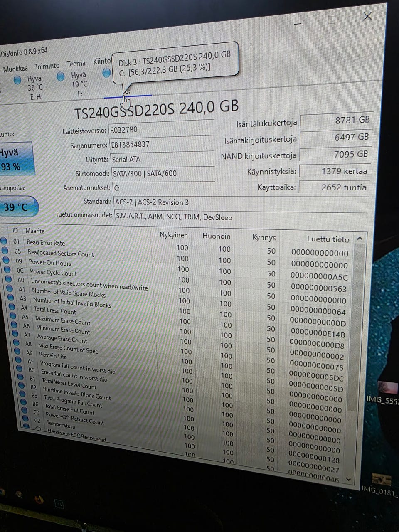
Task: Click the Nykyinen column header
Action: point(174,235)
